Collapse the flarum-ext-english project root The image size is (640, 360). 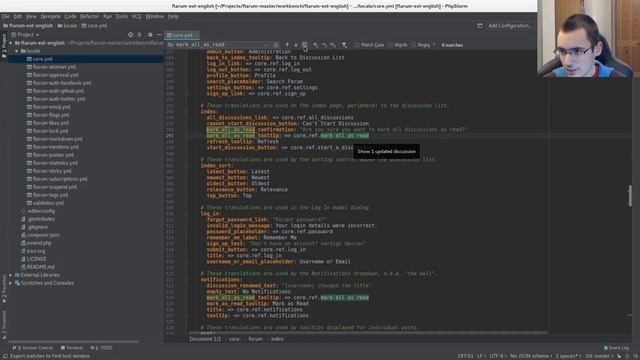pos(11,43)
